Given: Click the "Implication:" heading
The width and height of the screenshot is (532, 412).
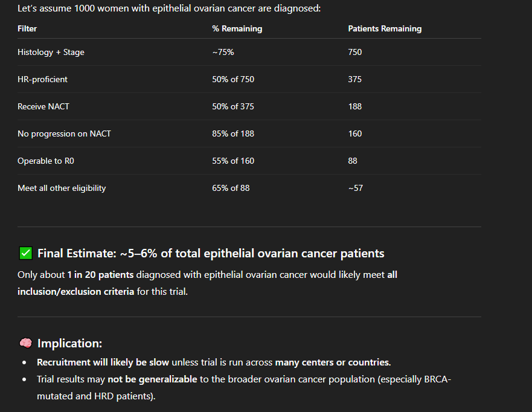Looking at the screenshot, I should [x=69, y=343].
